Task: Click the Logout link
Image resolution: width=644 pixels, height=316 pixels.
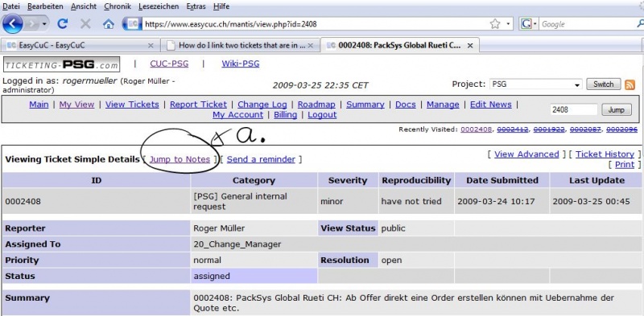Action: click(322, 115)
